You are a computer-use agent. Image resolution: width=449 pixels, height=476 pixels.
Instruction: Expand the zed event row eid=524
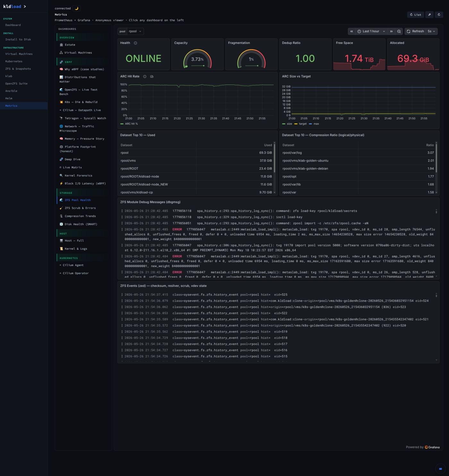[x=278, y=301]
